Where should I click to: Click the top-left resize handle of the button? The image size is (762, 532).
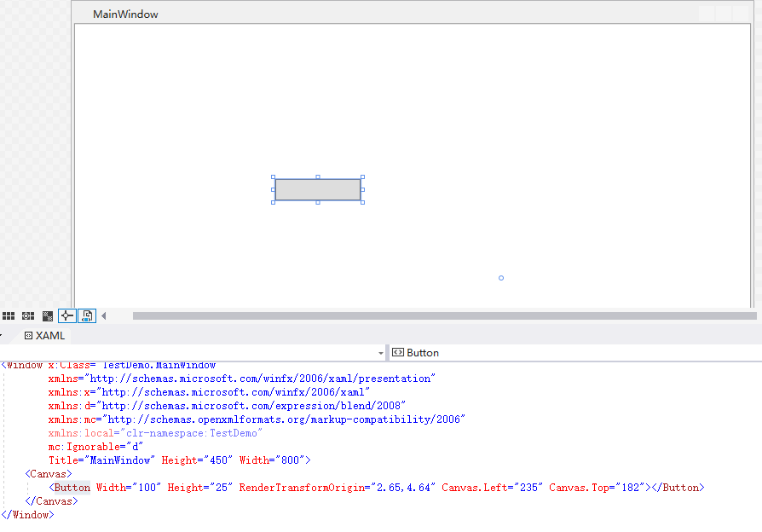273,177
